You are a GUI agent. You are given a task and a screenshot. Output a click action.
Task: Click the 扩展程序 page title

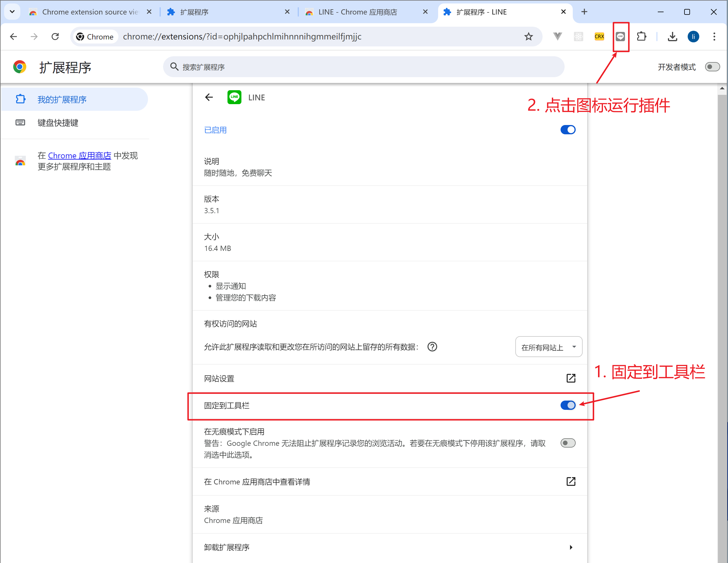pyautogui.click(x=65, y=67)
